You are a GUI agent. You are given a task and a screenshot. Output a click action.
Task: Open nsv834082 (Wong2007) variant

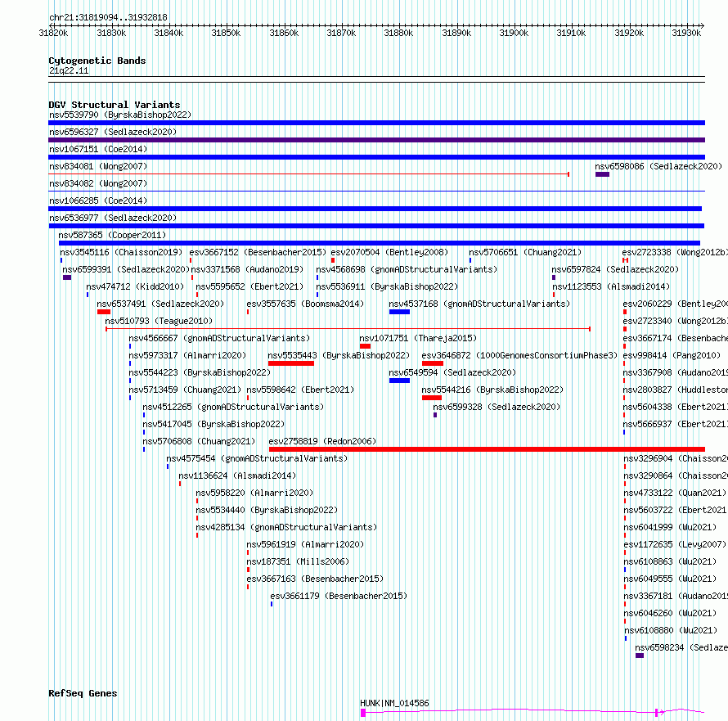(98, 183)
